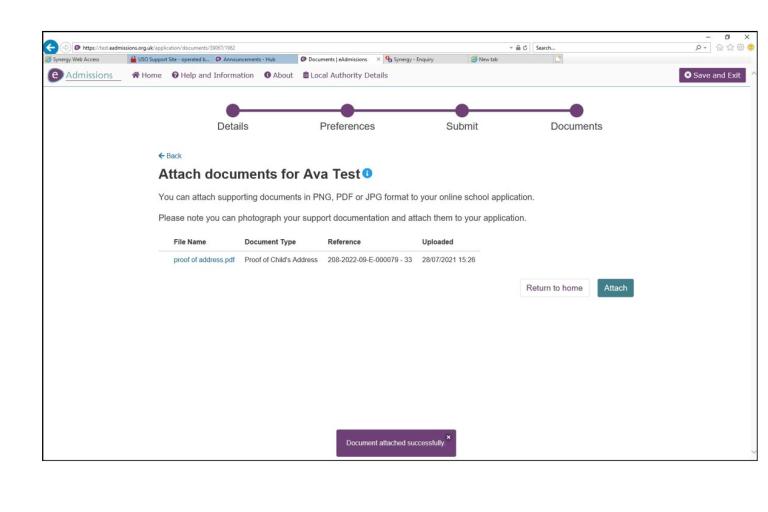
Task: Open Local Authority Details
Action: 345,75
